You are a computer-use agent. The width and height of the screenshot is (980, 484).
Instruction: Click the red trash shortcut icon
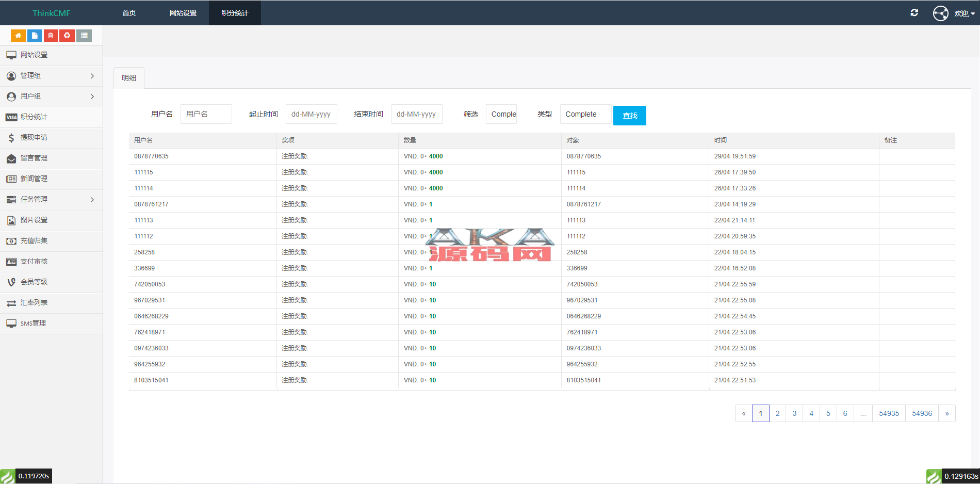coord(51,36)
